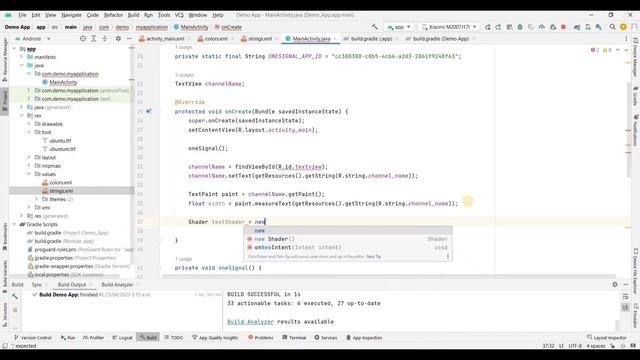Click onCreate breadcrumb in navigation bar

pyautogui.click(x=228, y=27)
